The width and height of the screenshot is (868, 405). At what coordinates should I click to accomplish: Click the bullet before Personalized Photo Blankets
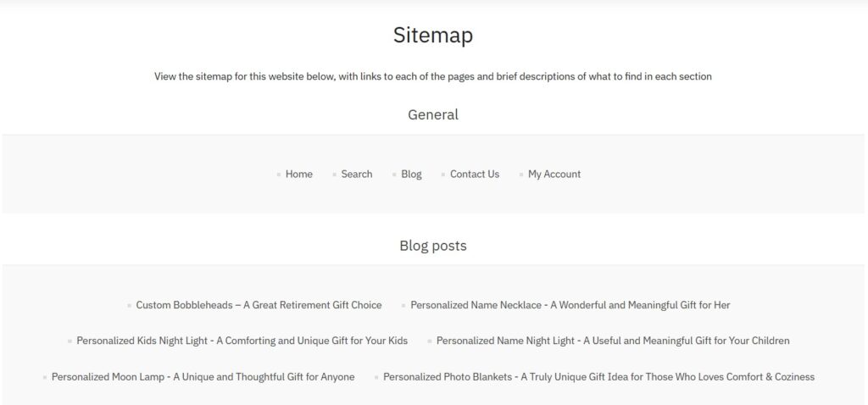tap(376, 378)
